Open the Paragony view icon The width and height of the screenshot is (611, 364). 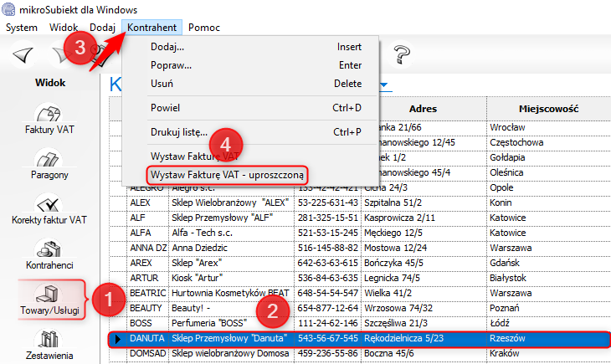49,164
